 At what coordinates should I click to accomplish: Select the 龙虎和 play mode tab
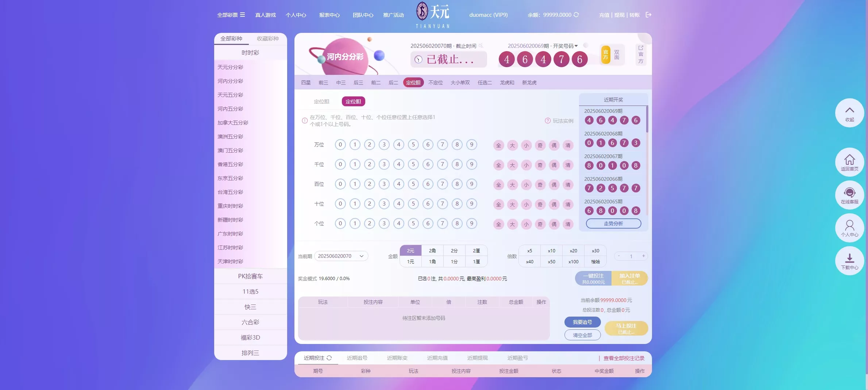click(507, 83)
